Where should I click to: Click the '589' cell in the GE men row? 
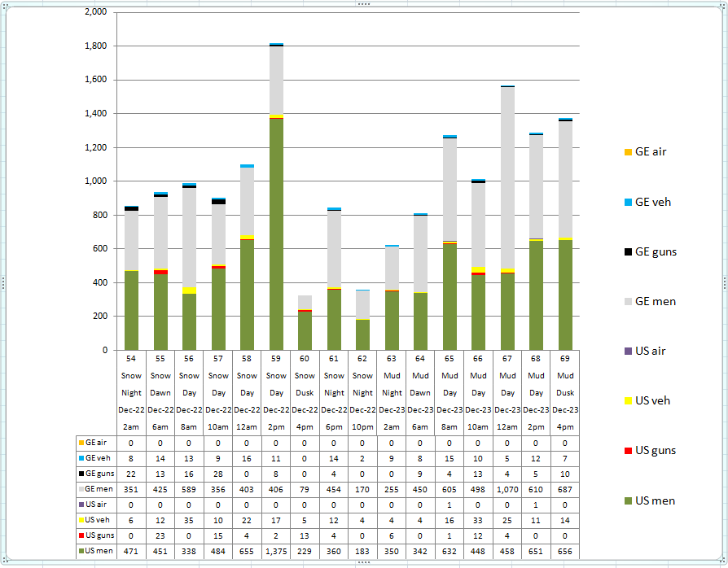pyautogui.click(x=189, y=490)
